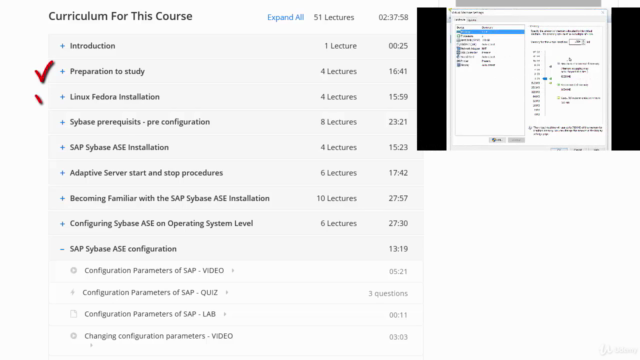Click arrow after Configuration Parameters of SAP - LAB
The image size is (640, 360).
[224, 314]
